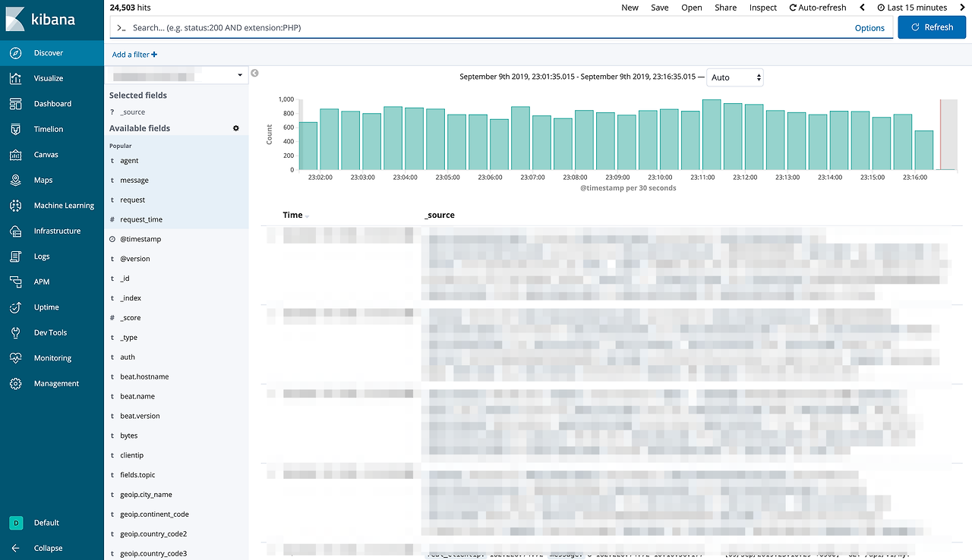Open Canvas workspace icon
This screenshot has height=560, width=972.
(x=16, y=155)
